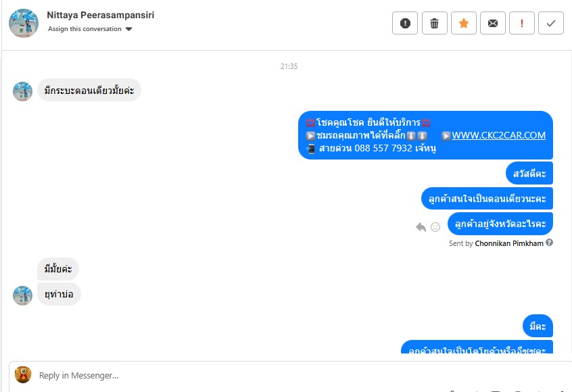Click the Chonnikan Pimkham sender name
Viewport: 572px width, 392px height.
509,243
